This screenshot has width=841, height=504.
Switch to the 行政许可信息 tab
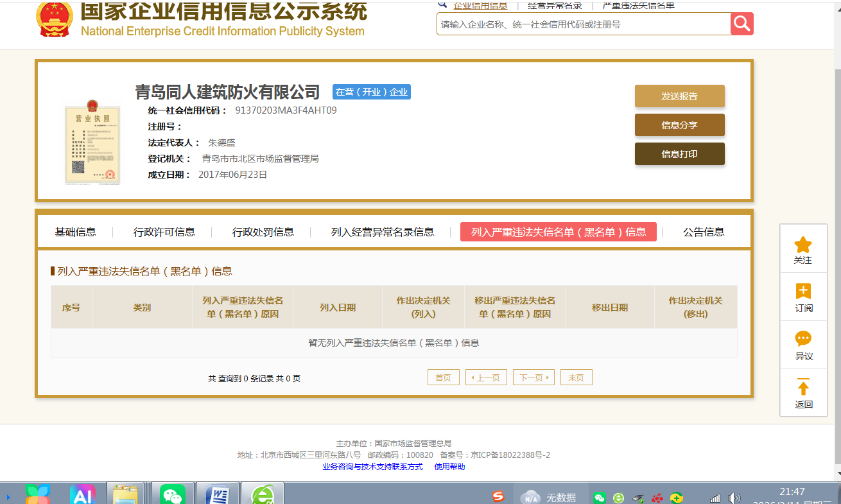[x=164, y=232]
